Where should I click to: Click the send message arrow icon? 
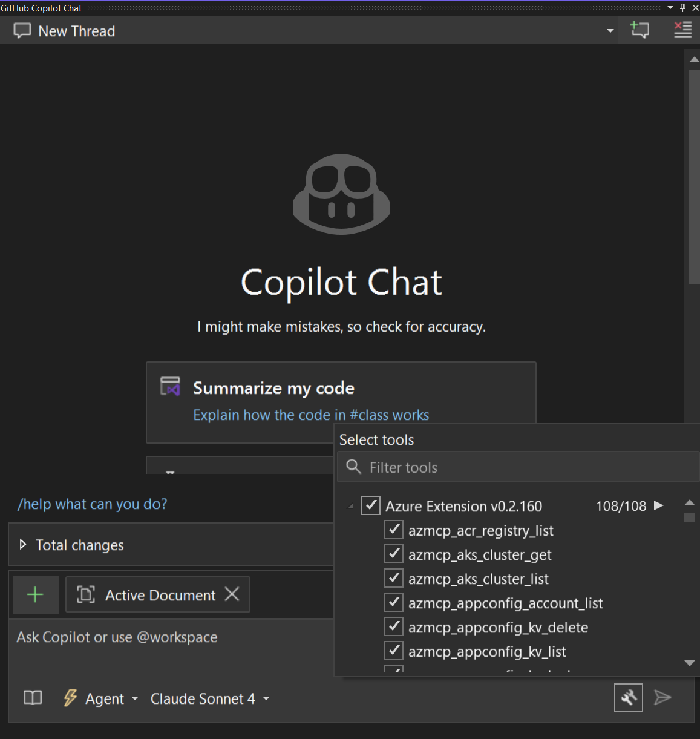(662, 698)
